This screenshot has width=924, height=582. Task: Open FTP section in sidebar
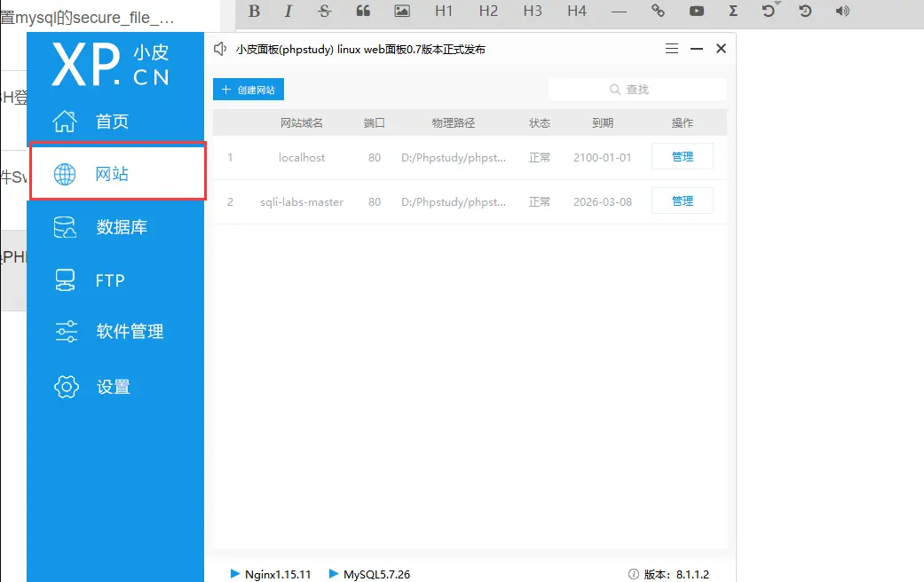pos(115,279)
